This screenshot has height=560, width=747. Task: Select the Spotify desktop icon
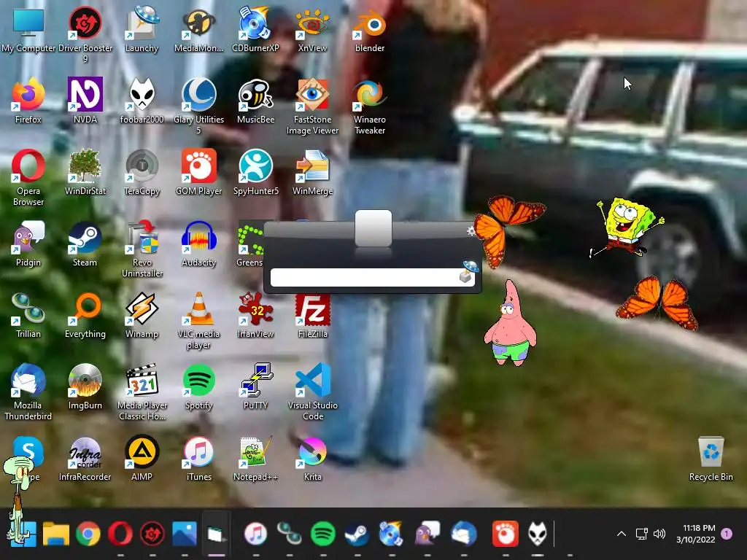click(x=198, y=386)
